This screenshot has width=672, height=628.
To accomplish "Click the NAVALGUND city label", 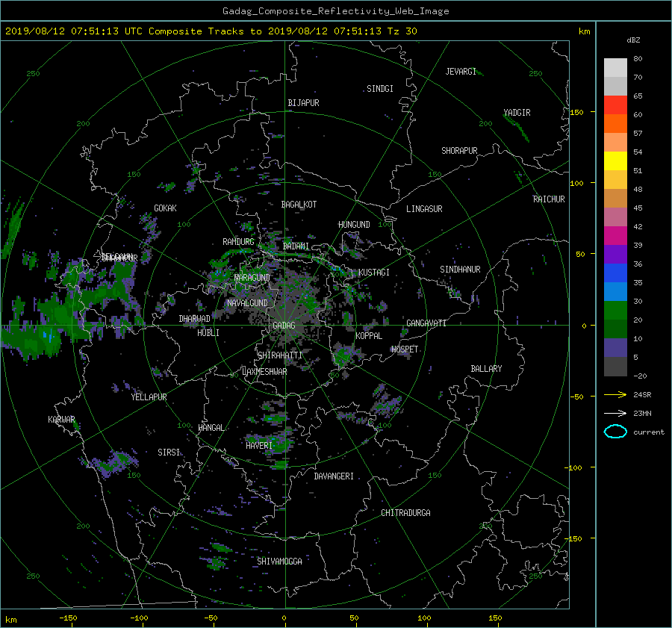I will coord(247,303).
